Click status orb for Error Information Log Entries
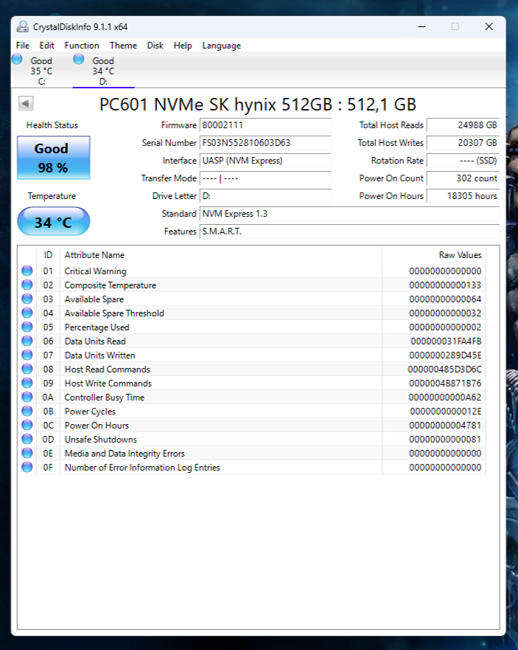The height and width of the screenshot is (650, 518). pos(27,467)
